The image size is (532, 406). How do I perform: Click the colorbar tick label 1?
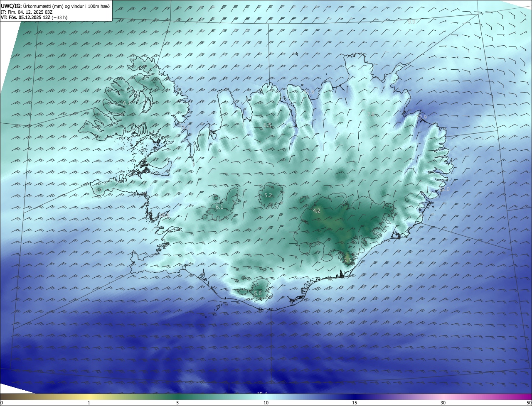(89, 403)
